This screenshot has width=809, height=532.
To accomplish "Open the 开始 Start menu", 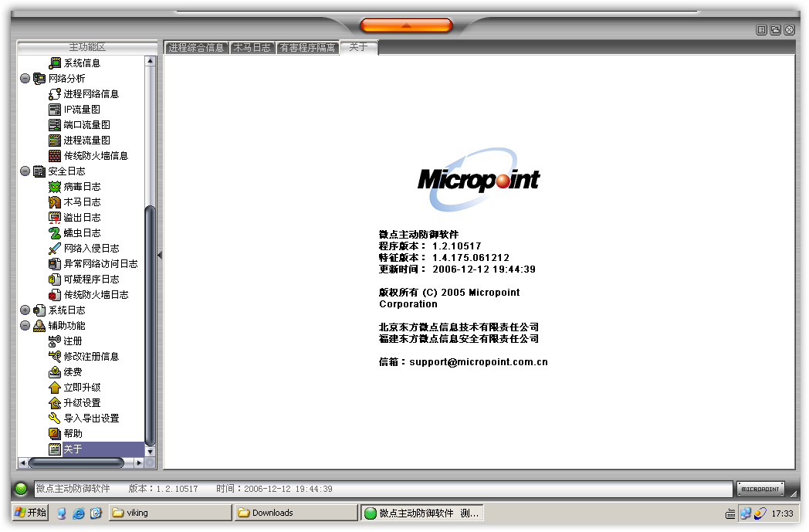I will click(31, 513).
